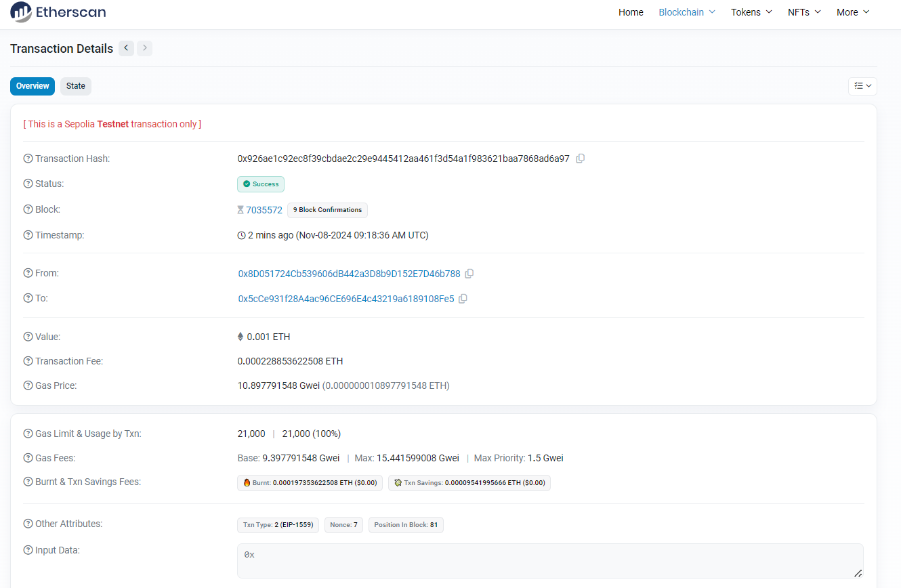Click the Ethereum diamond icon by Value

point(240,337)
